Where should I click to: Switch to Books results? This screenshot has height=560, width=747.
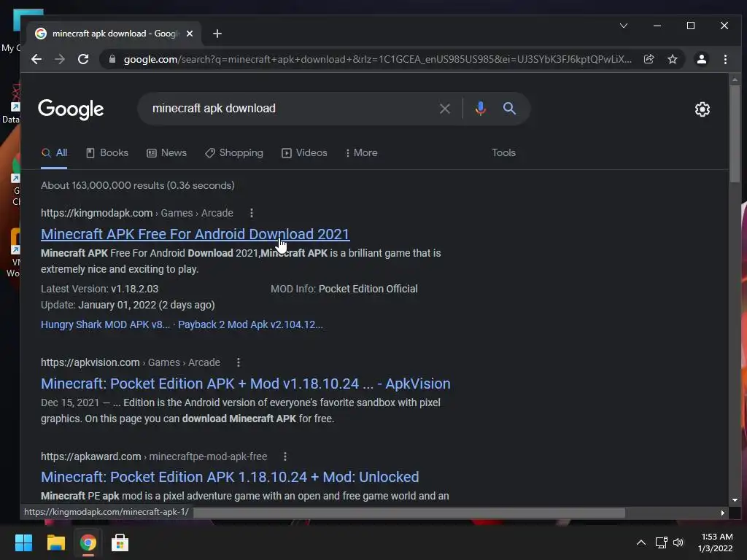pos(107,153)
